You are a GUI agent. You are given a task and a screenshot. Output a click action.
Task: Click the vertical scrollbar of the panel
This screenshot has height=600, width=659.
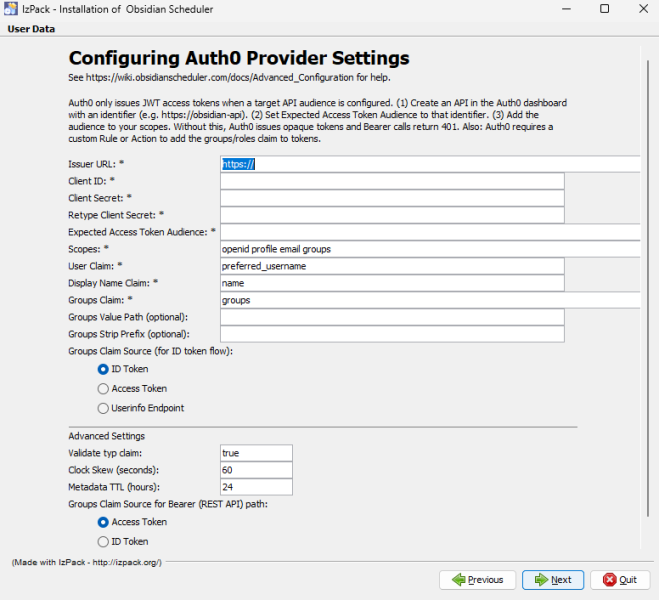648,288
